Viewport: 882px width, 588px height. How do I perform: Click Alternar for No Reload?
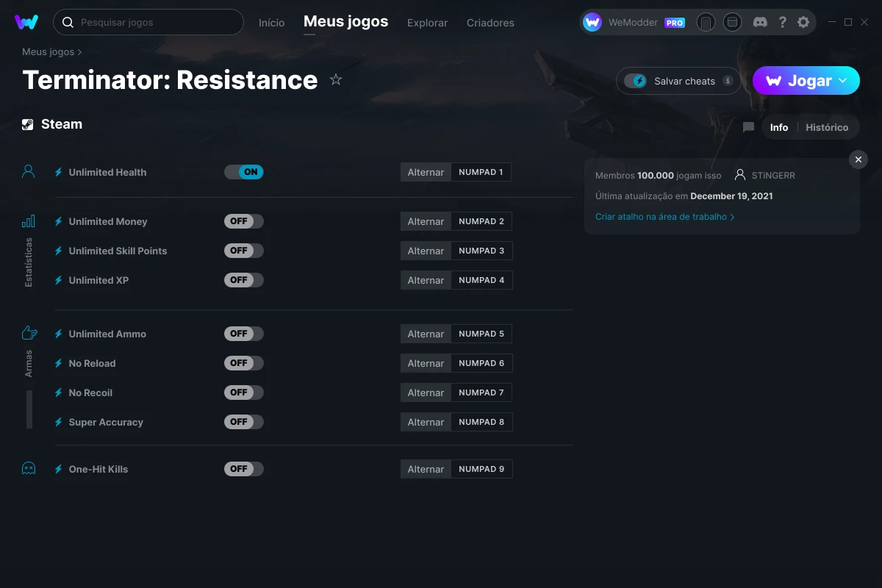(x=426, y=363)
